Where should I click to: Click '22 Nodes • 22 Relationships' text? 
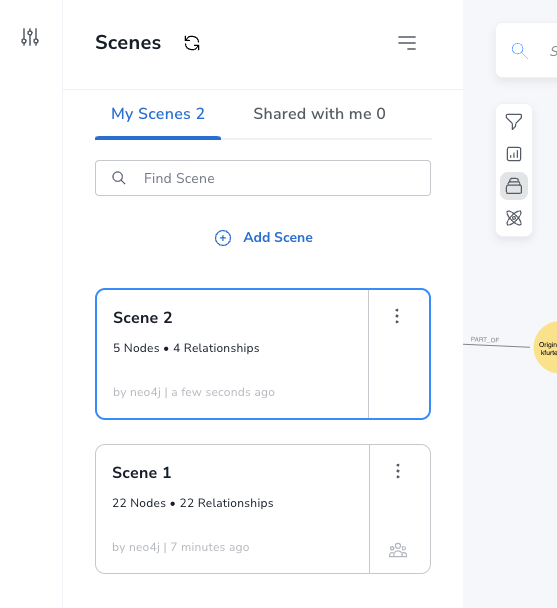tap(193, 503)
